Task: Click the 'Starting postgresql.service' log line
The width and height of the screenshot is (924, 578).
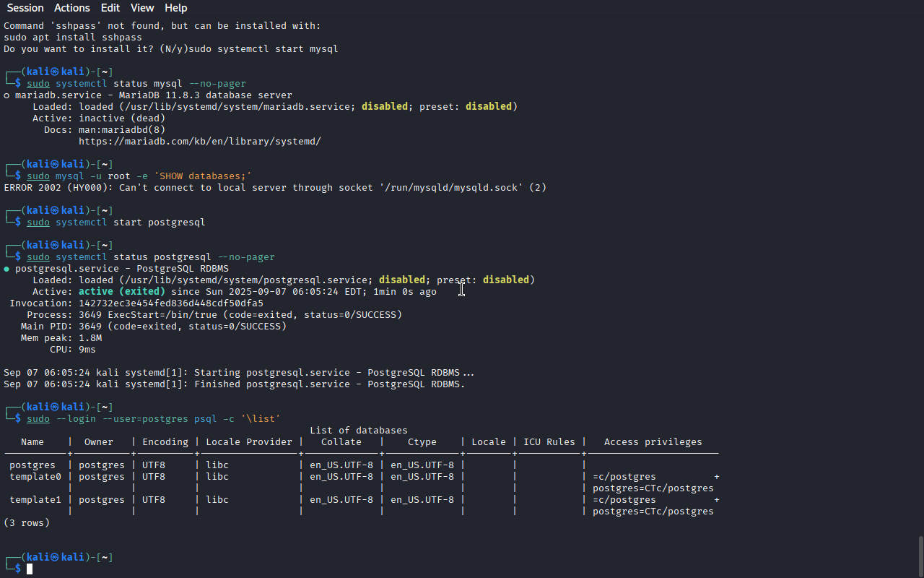Action: click(239, 373)
